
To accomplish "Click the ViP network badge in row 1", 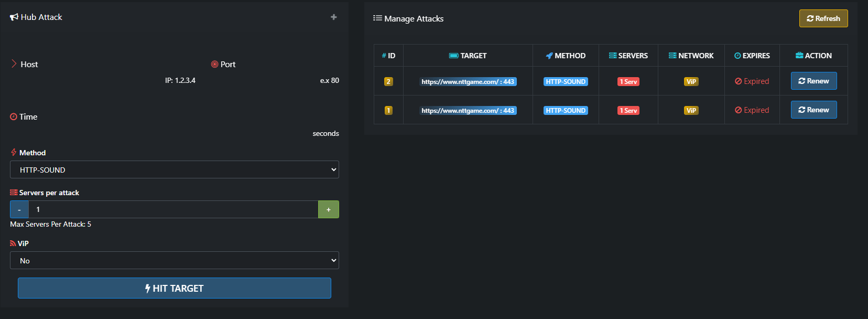I will click(x=691, y=110).
